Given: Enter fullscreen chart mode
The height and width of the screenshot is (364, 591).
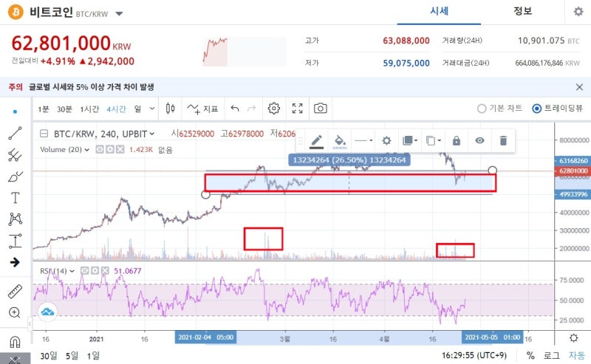Looking at the screenshot, I should [x=298, y=109].
